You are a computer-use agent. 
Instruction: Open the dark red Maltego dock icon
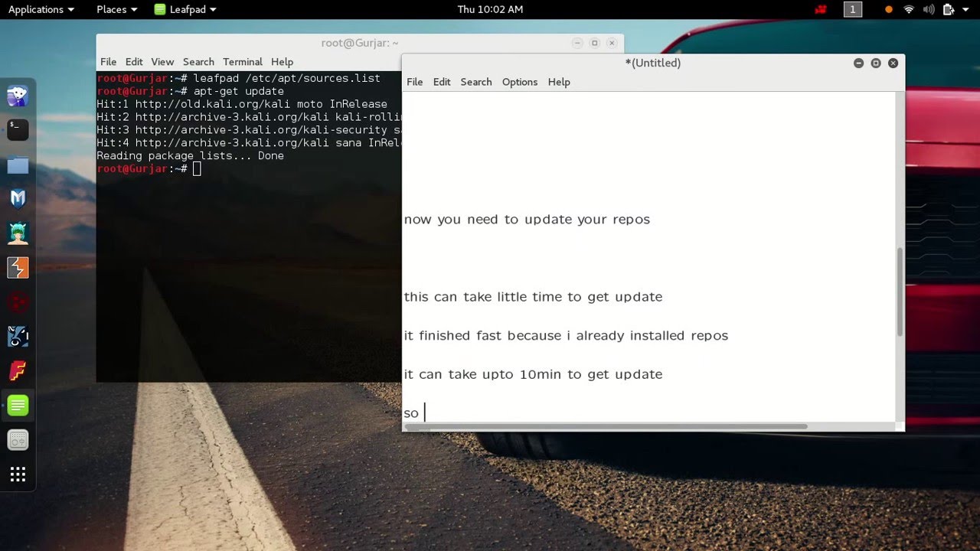pos(18,302)
